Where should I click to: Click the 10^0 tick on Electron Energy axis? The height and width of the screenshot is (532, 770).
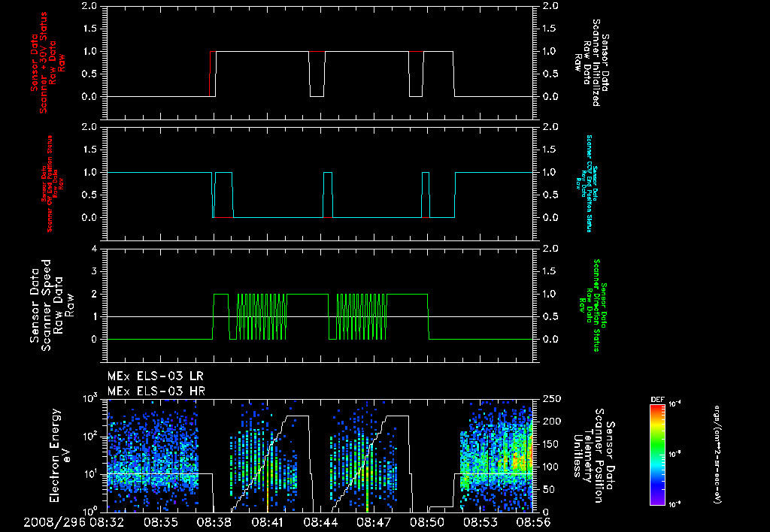tap(90, 511)
